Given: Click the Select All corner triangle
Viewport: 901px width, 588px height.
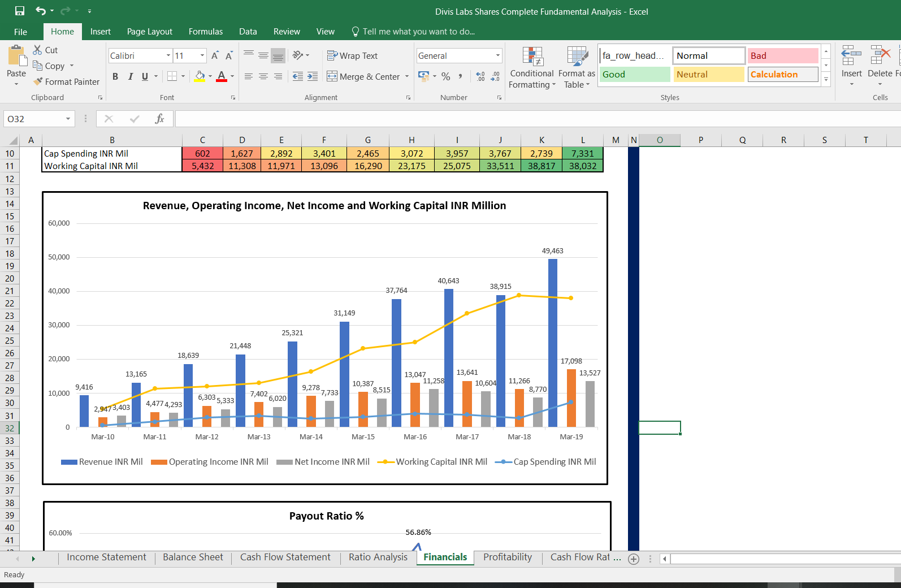Looking at the screenshot, I should pyautogui.click(x=13, y=140).
